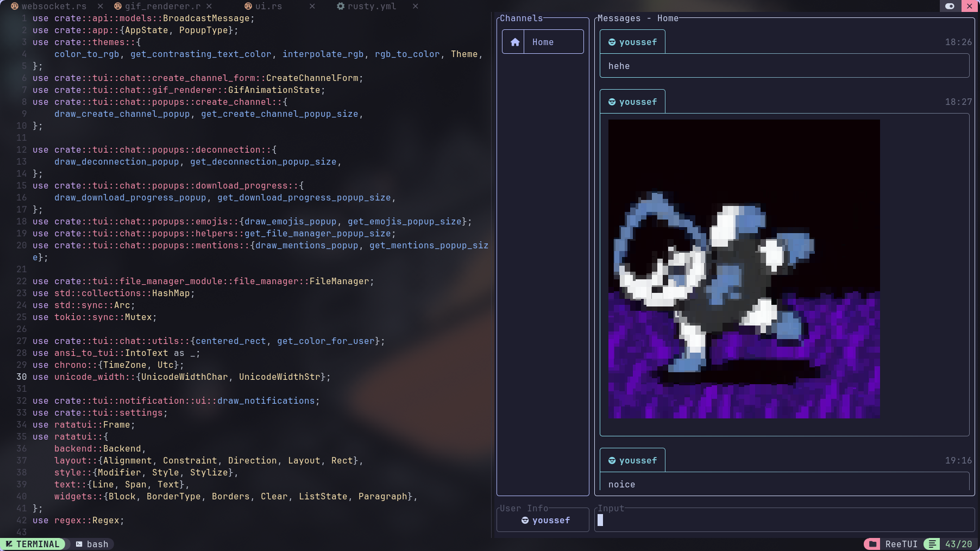Select the Home channel
980x551 pixels.
[543, 42]
